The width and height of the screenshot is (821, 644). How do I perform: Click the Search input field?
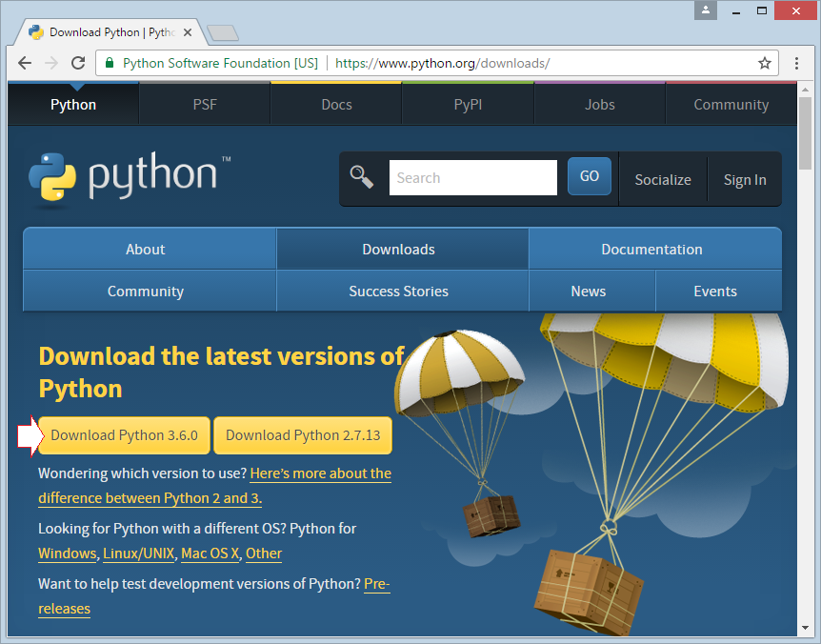(x=472, y=177)
